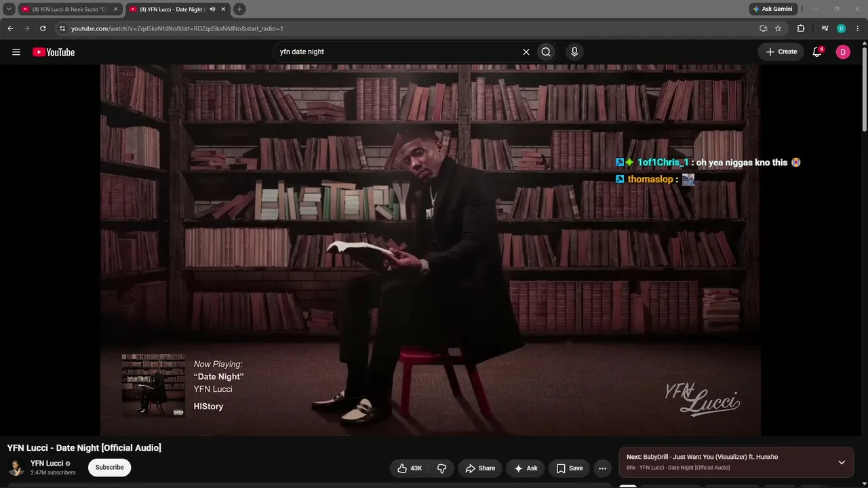Click the video player to pause

click(431, 250)
